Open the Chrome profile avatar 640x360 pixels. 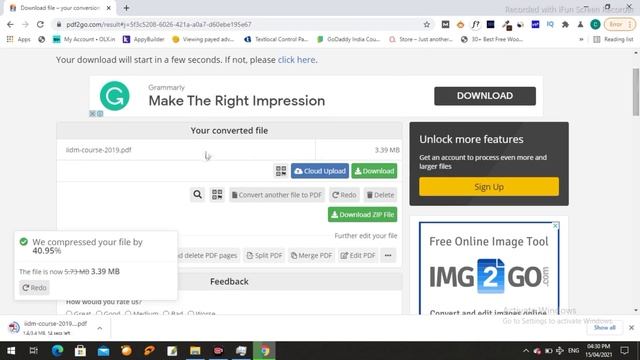pyautogui.click(x=595, y=24)
